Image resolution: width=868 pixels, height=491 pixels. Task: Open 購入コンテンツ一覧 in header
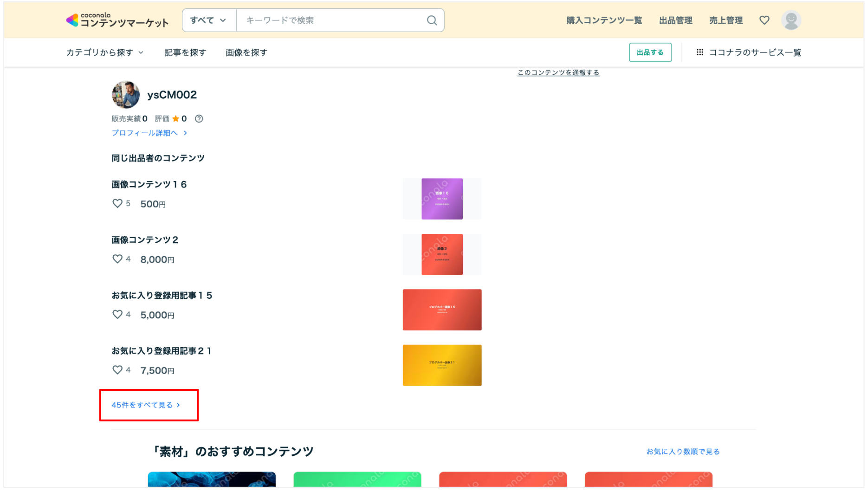(x=604, y=20)
